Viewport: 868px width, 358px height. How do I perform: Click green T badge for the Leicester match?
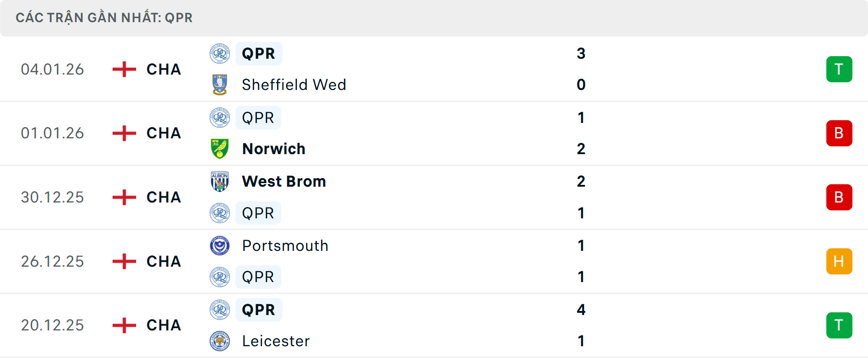(839, 325)
